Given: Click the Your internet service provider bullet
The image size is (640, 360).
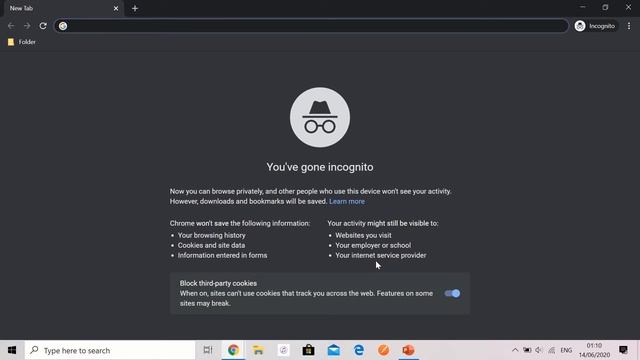Looking at the screenshot, I should (x=381, y=255).
